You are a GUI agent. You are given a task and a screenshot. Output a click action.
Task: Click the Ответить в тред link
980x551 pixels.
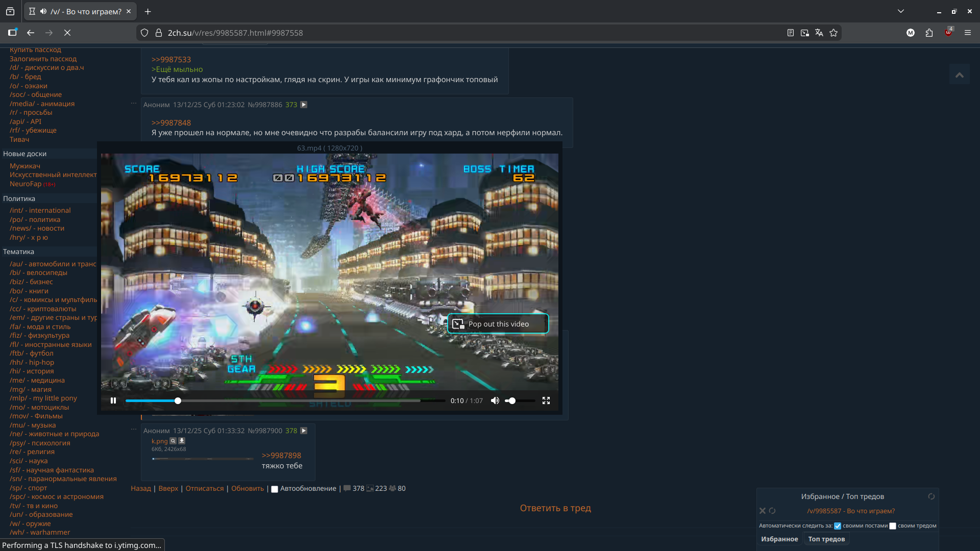pos(555,508)
